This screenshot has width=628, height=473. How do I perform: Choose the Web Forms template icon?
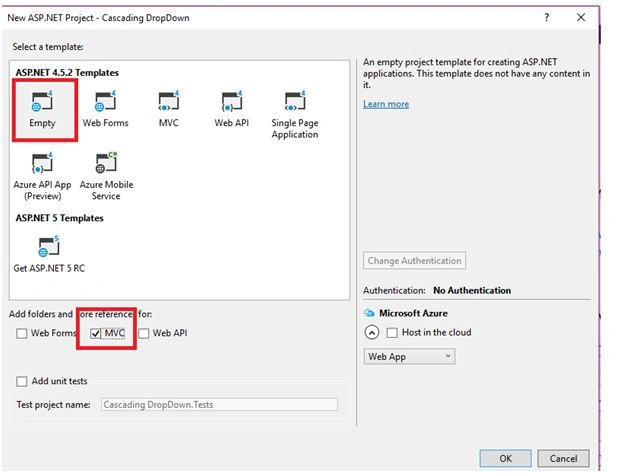point(105,101)
